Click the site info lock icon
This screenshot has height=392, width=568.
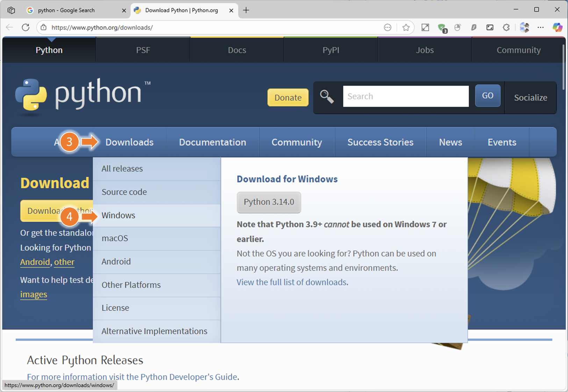tap(43, 27)
